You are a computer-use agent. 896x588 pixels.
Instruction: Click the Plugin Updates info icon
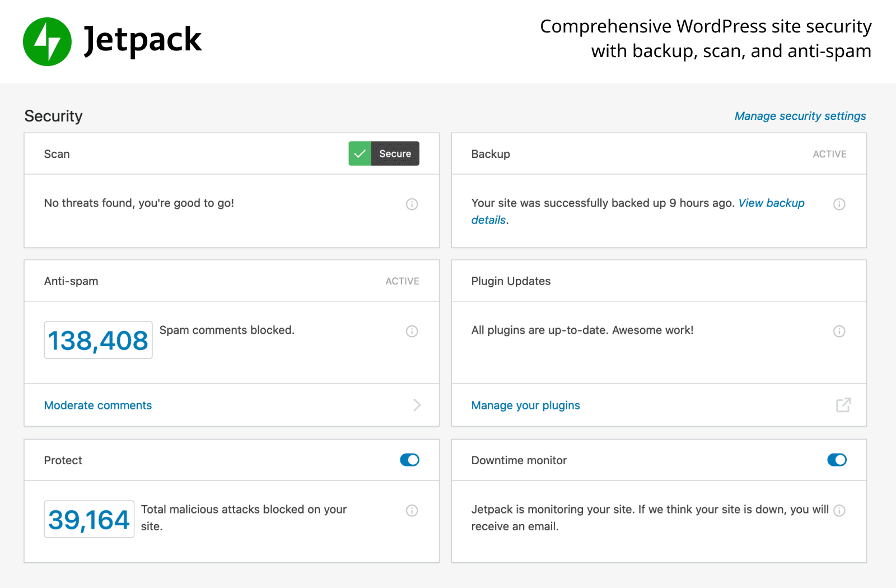(839, 331)
